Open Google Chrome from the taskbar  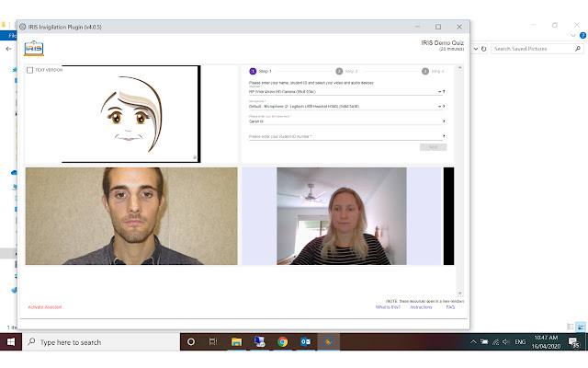click(283, 341)
